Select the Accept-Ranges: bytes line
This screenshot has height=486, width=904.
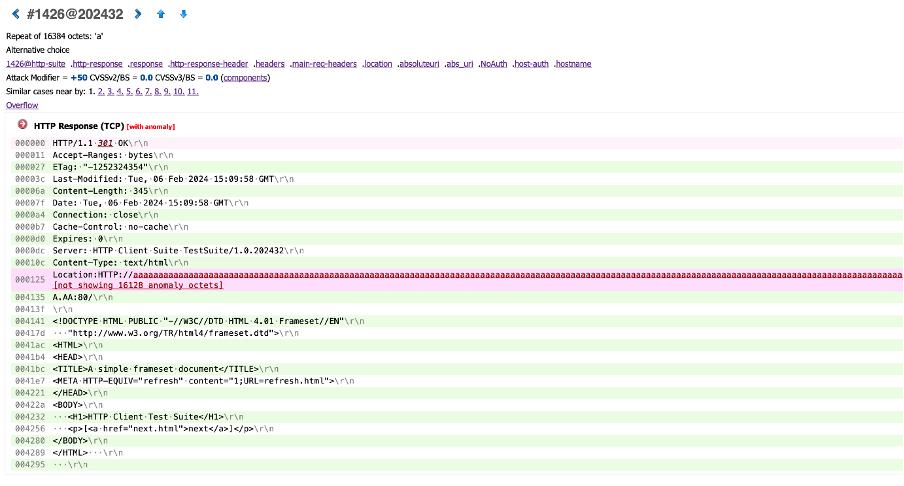[457, 155]
